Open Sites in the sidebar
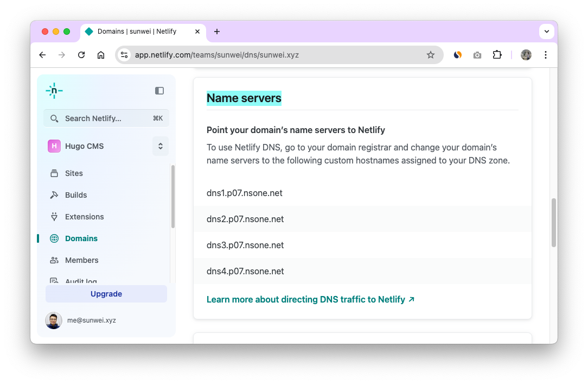Screen dimensions: 588x384 pos(74,173)
